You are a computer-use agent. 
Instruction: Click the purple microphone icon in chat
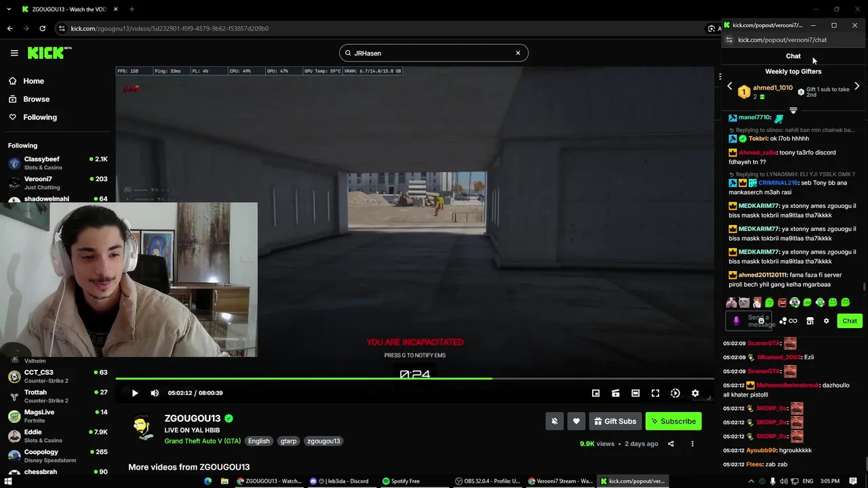pos(736,321)
